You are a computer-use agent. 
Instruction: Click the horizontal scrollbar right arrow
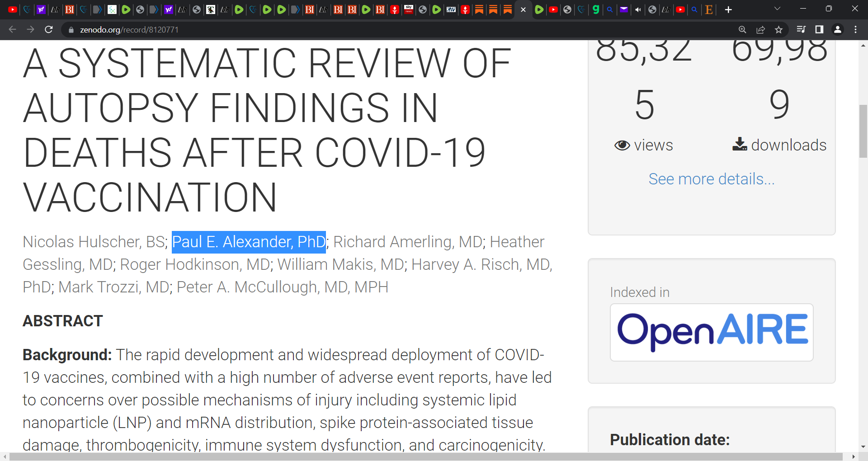click(854, 456)
